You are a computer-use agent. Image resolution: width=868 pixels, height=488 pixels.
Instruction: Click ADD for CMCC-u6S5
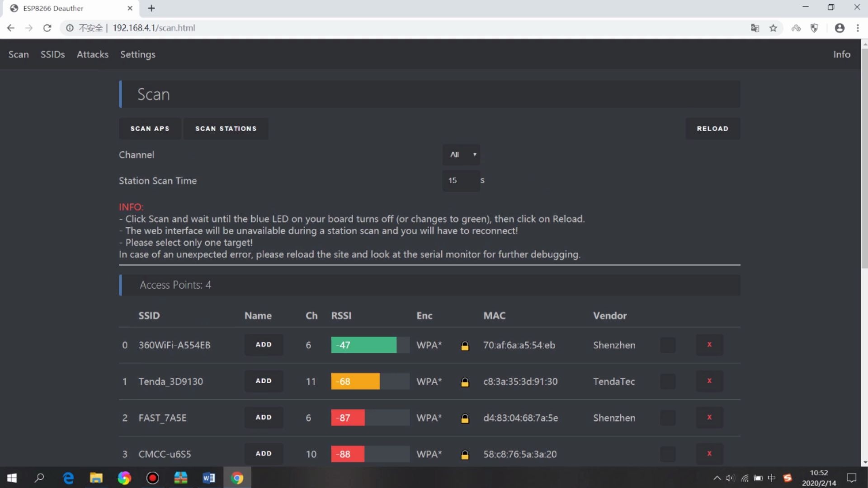[264, 454]
